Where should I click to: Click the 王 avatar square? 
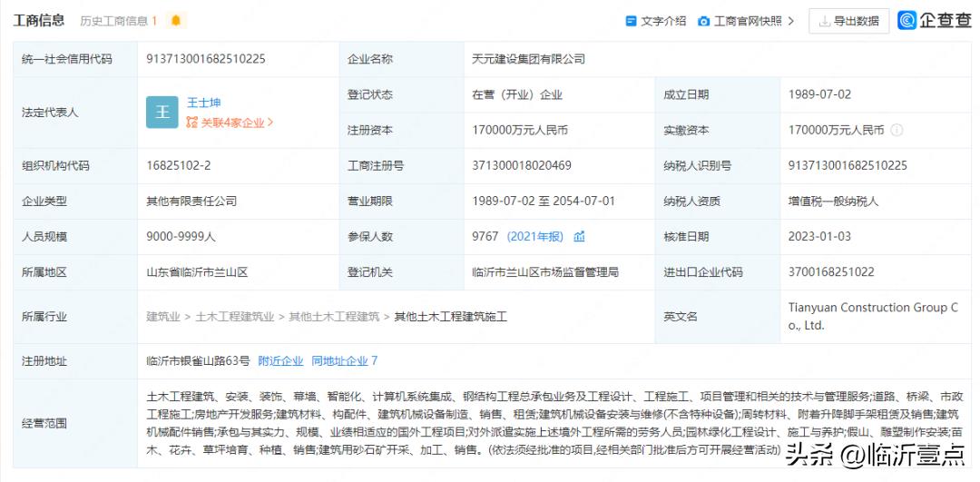point(162,113)
